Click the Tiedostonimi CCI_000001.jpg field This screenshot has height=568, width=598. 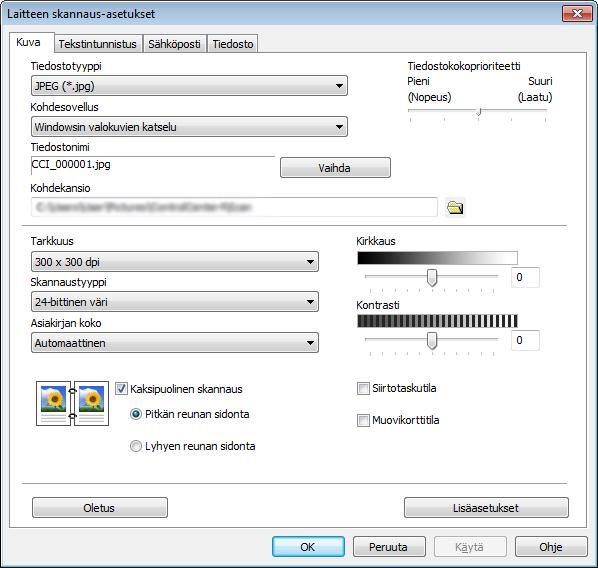tap(153, 165)
